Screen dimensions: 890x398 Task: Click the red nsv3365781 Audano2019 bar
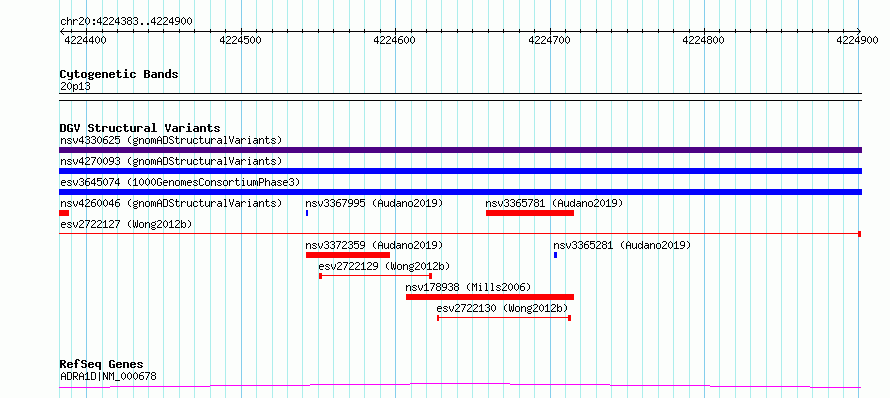pos(530,213)
